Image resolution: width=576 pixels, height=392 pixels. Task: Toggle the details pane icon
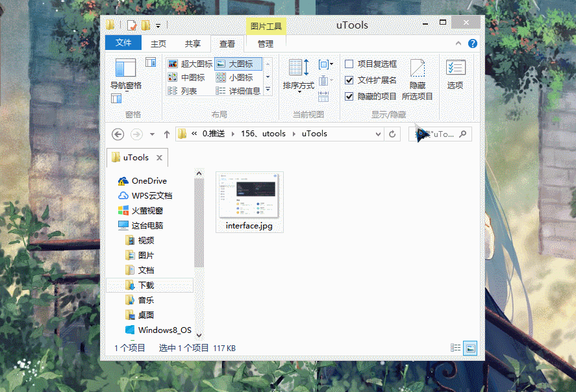[116, 99]
